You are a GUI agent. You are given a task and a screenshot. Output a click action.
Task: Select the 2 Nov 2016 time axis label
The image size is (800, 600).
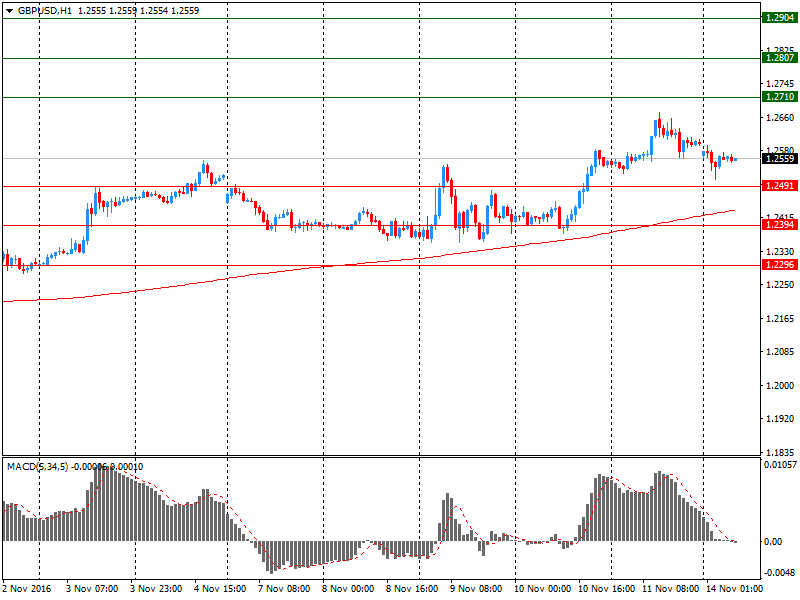coord(27,589)
